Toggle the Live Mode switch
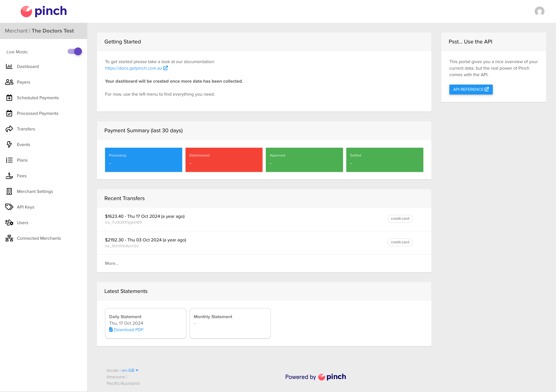 click(75, 52)
